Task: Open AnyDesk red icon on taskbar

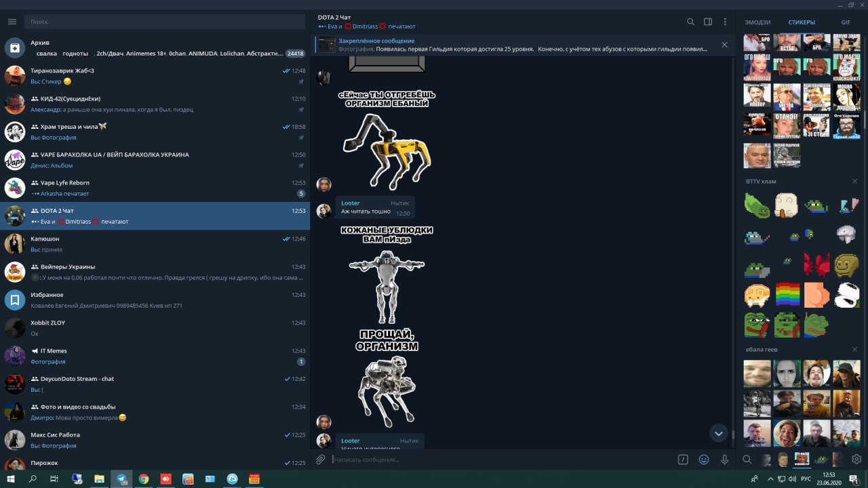Action: click(x=165, y=479)
